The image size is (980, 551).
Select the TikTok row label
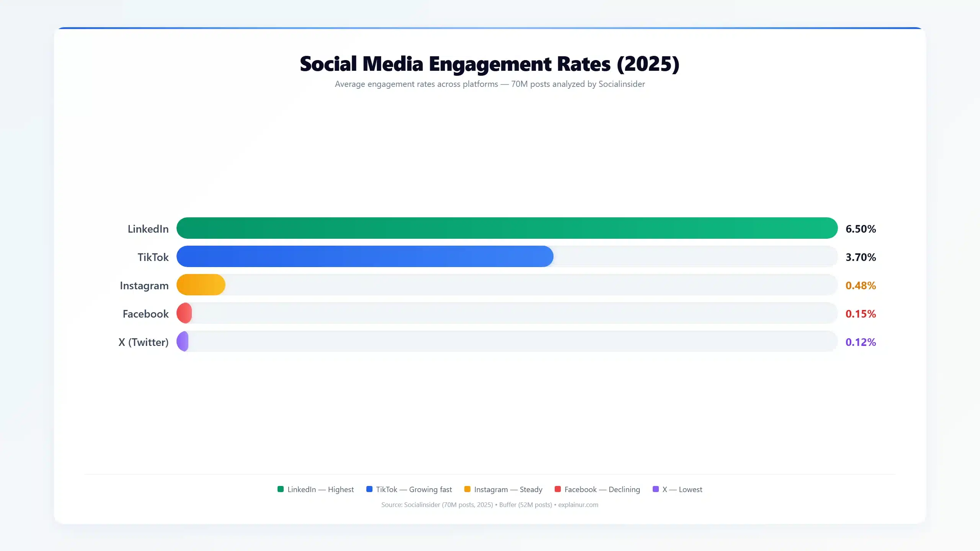click(153, 257)
